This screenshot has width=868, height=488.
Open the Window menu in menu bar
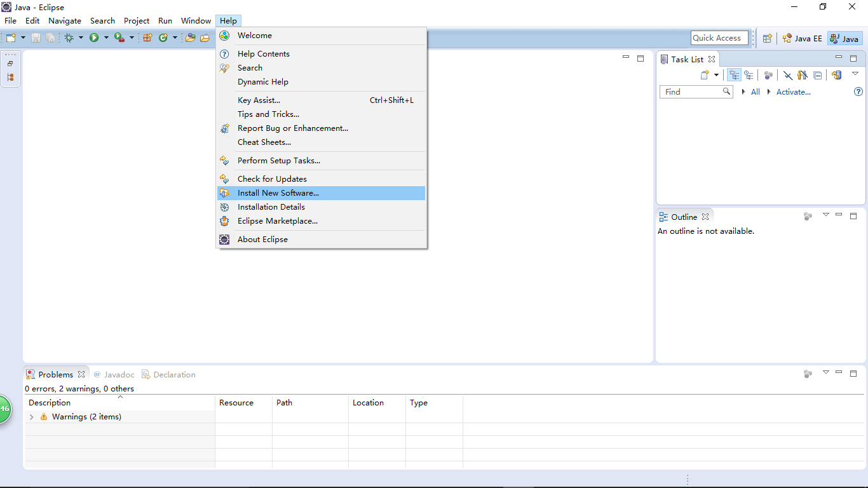196,21
